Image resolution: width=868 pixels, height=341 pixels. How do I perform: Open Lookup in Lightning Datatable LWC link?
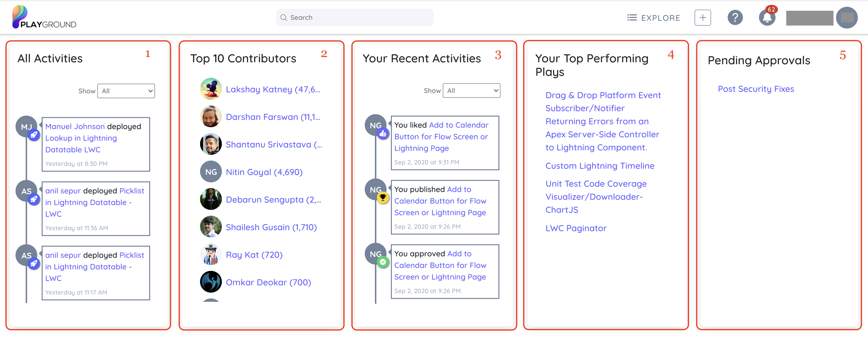[x=81, y=144]
